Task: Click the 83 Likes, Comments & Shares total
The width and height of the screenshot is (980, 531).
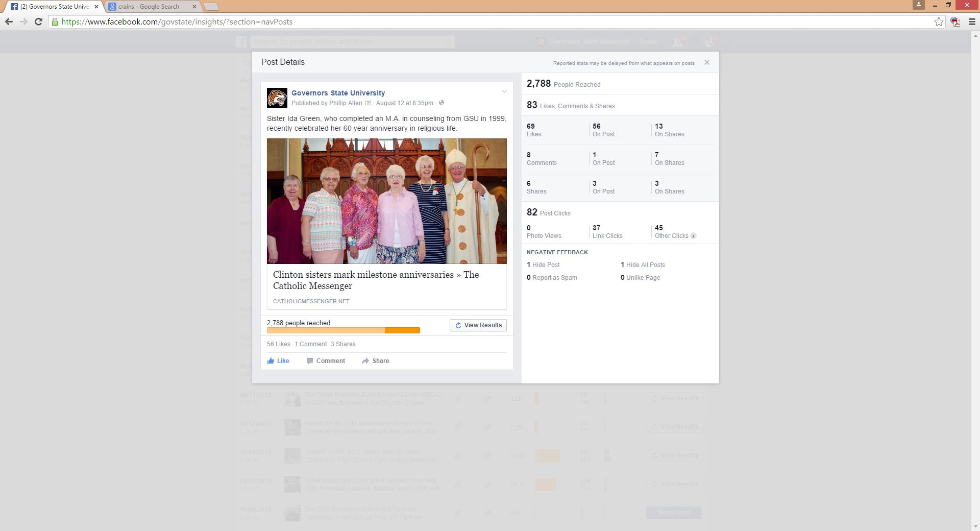Action: pos(571,105)
